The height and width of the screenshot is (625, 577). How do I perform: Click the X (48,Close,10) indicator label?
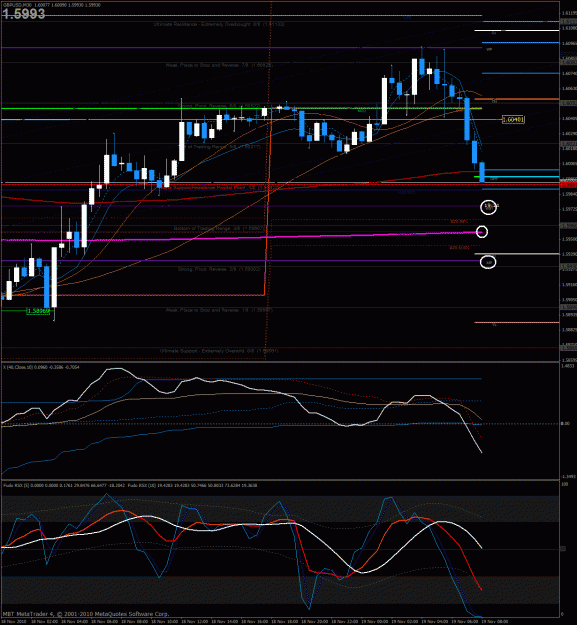point(41,367)
